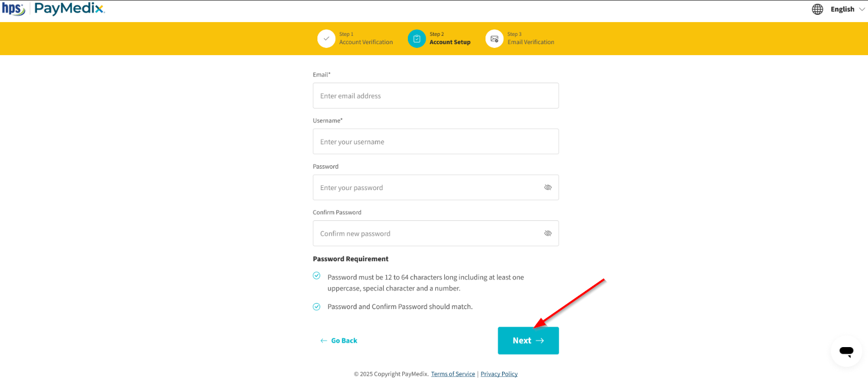Go back to the previous step

pos(339,340)
